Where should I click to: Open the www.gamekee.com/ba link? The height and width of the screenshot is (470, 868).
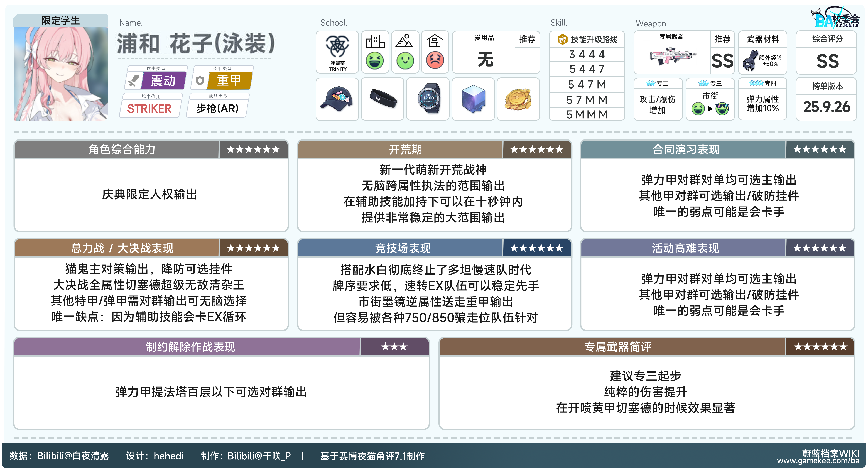(x=818, y=461)
